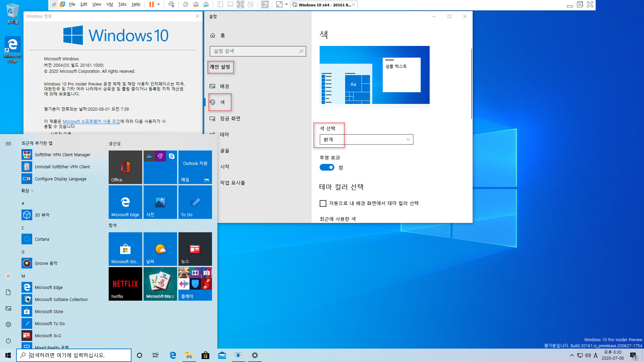Open the Office tile in Start menu
The image size is (644, 362).
click(125, 167)
